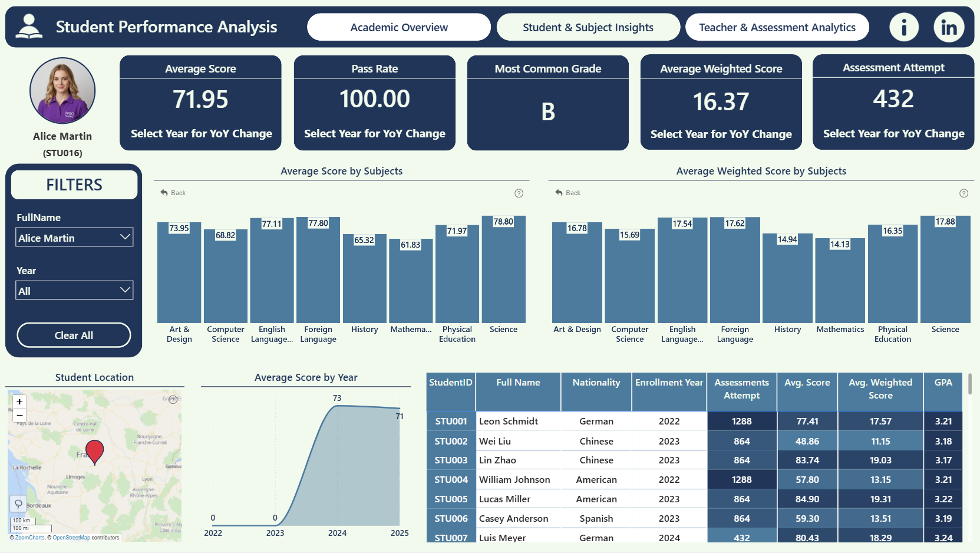Expand the FullName dropdown

pyautogui.click(x=74, y=238)
